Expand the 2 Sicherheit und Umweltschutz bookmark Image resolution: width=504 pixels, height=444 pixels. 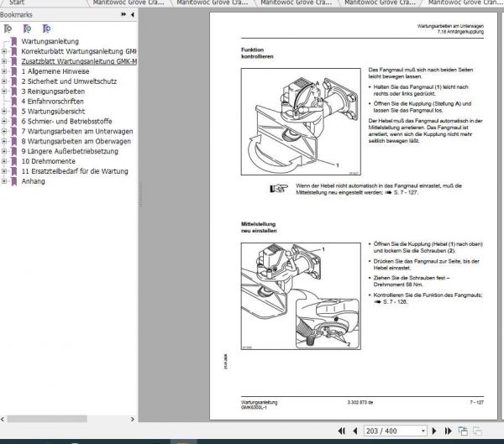[x=4, y=81]
